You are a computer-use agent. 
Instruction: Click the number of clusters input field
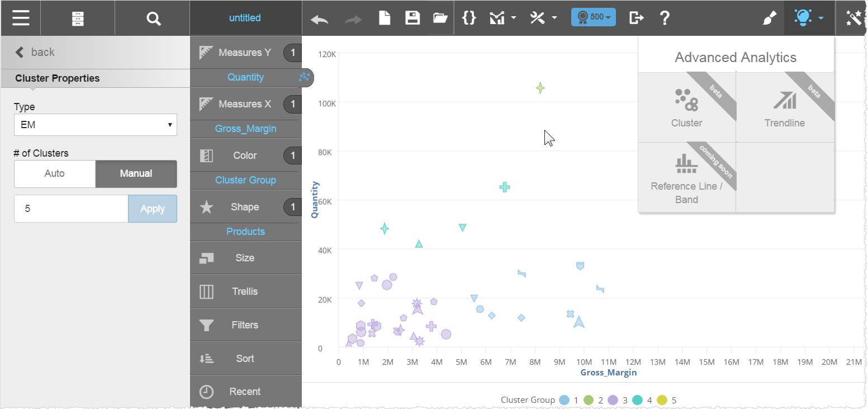pos(71,209)
